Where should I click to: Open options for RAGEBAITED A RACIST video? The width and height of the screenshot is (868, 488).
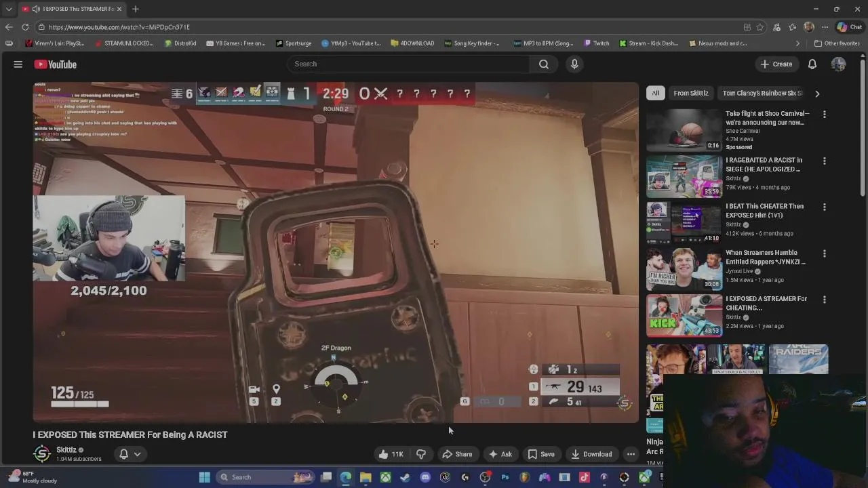(x=825, y=161)
